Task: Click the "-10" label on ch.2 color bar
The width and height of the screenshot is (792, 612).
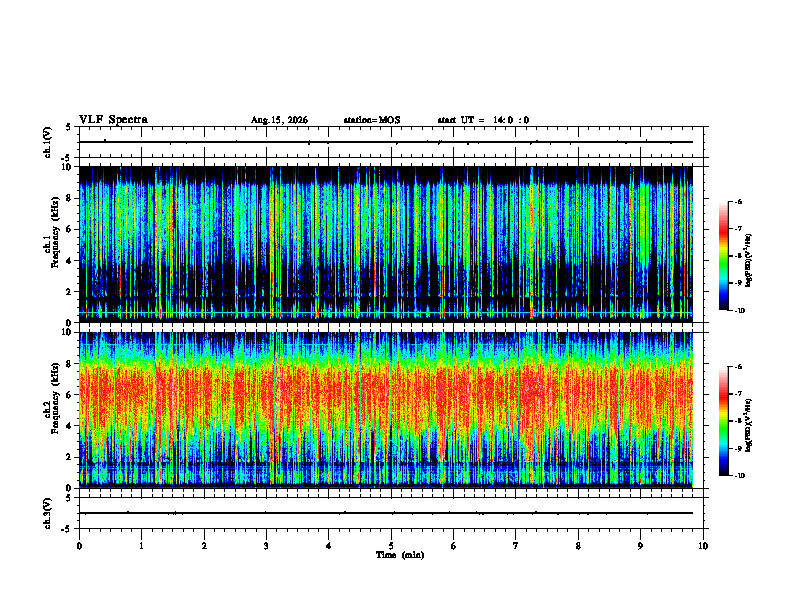Action: click(739, 476)
